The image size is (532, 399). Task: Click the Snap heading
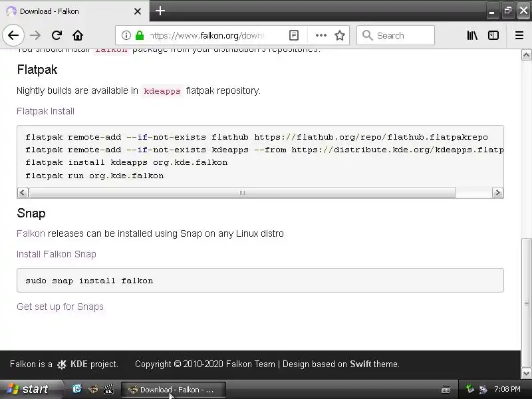tap(31, 213)
